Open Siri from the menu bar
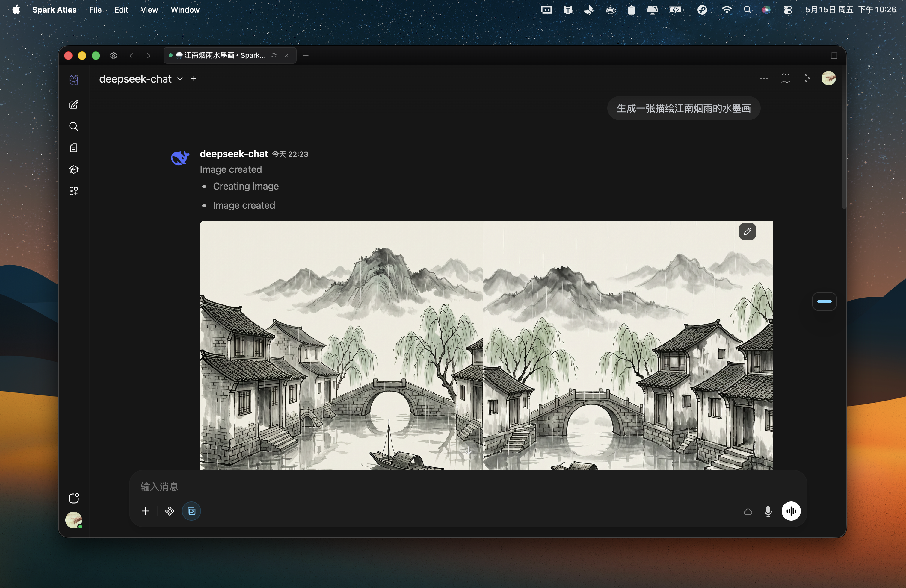 point(766,10)
